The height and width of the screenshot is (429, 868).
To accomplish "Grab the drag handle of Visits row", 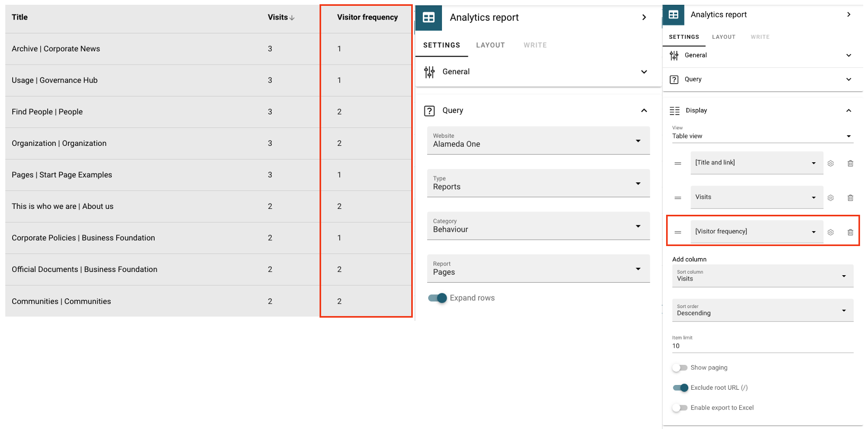I will (x=678, y=198).
